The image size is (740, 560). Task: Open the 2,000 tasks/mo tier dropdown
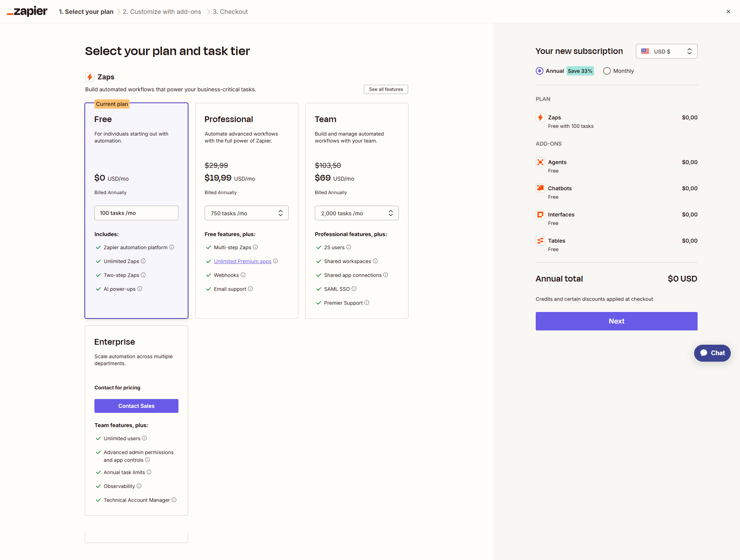pos(357,213)
